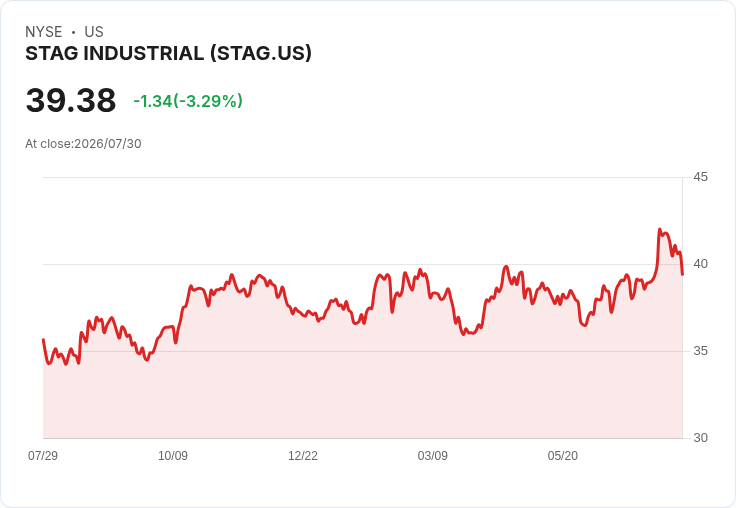This screenshot has height=508, width=736.
Task: Click the 45 horizontal gridline
Action: pyautogui.click(x=362, y=177)
